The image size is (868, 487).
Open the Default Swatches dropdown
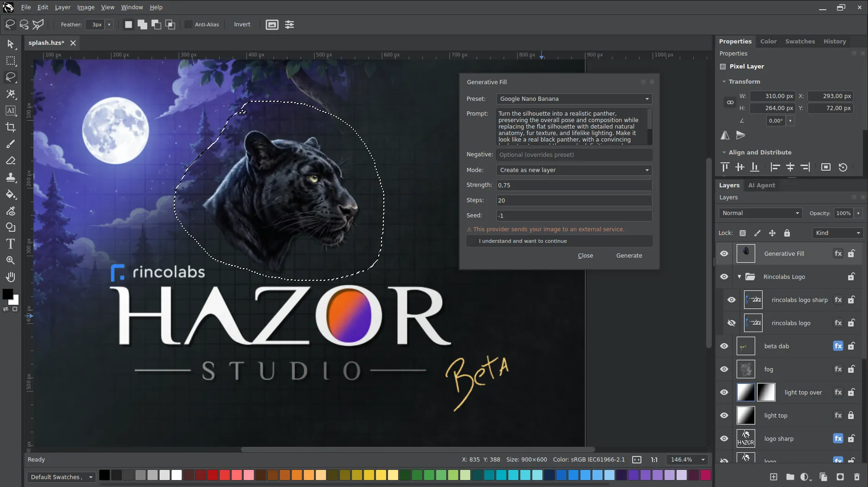tap(61, 477)
